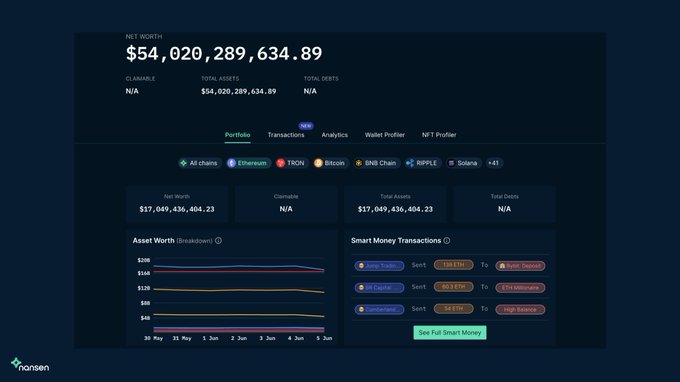
Task: Open the Jump Trading sender label
Action: 379,266
